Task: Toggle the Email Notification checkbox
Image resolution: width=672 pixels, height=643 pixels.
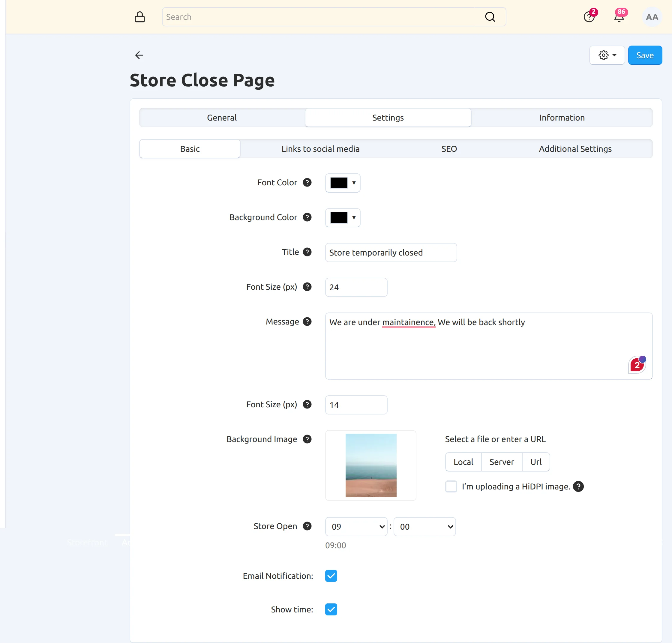Action: tap(331, 576)
